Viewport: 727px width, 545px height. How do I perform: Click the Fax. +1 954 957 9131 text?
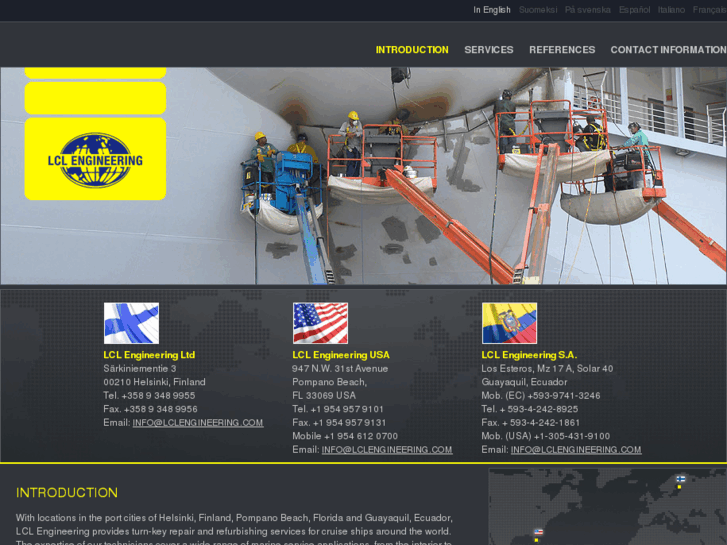point(339,423)
